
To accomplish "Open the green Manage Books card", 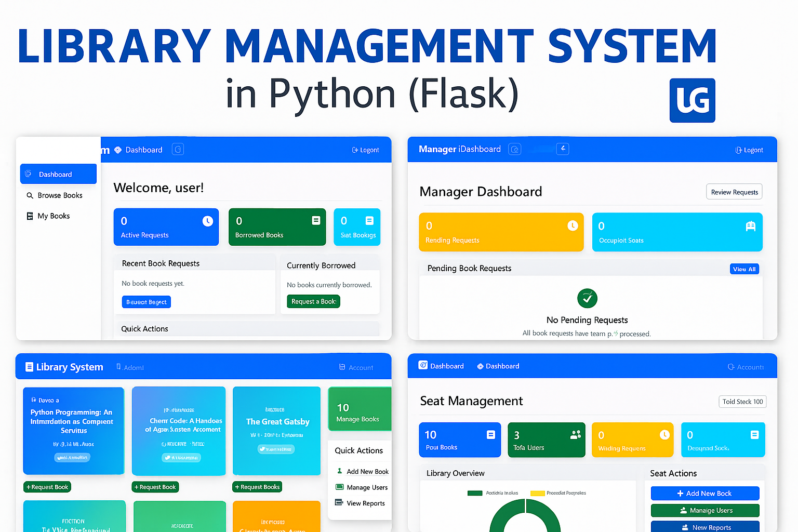I will 360,409.
